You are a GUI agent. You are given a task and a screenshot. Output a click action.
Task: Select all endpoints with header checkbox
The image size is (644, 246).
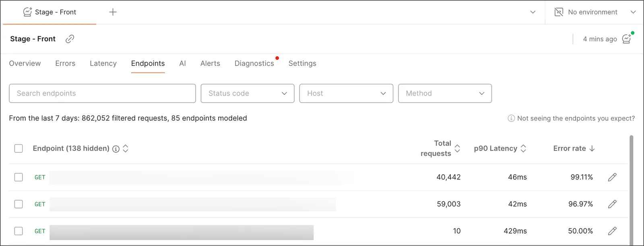[19, 148]
